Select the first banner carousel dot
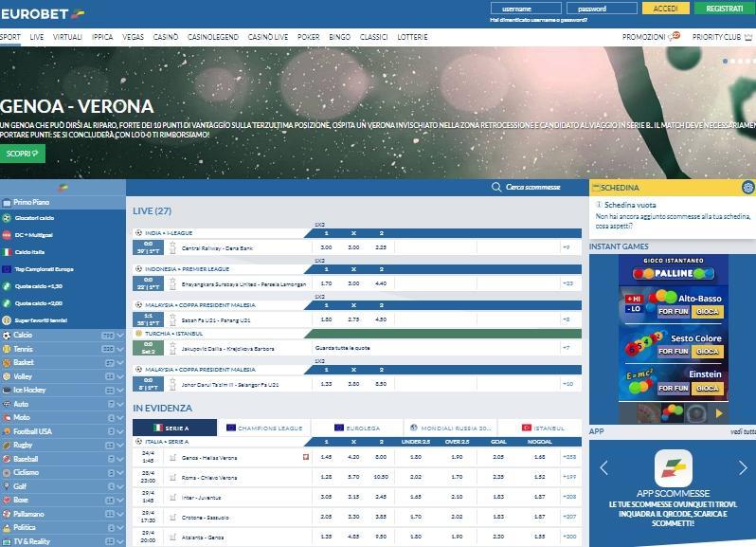 coord(725,62)
